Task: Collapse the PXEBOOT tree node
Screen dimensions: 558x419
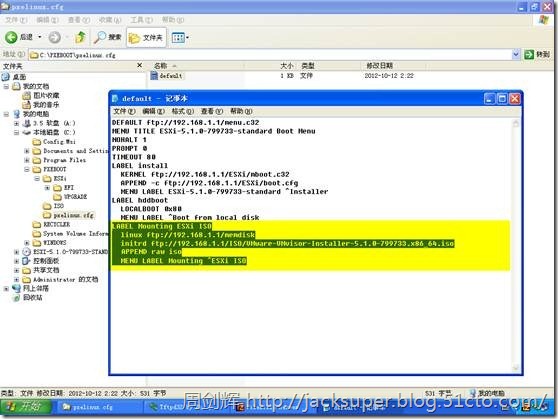Action: [x=27, y=169]
